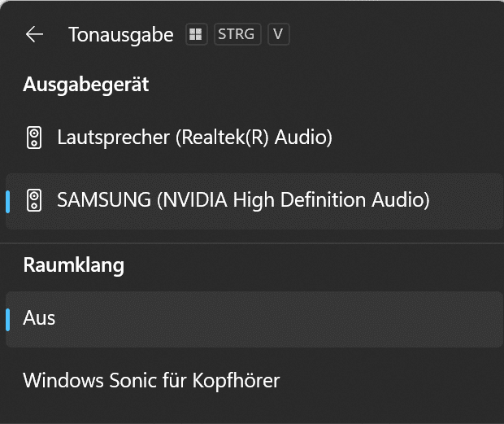This screenshot has width=504, height=424.
Task: Click the blue selection marker beside Aus
Action: tap(7, 320)
